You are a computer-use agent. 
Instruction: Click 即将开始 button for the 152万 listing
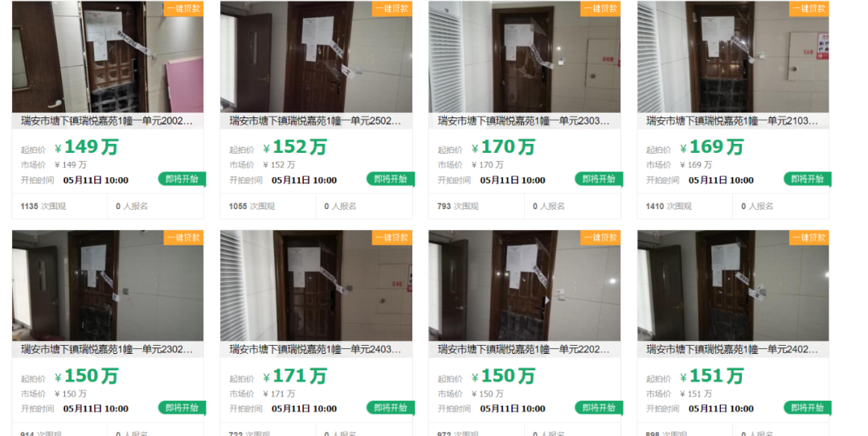click(x=391, y=179)
